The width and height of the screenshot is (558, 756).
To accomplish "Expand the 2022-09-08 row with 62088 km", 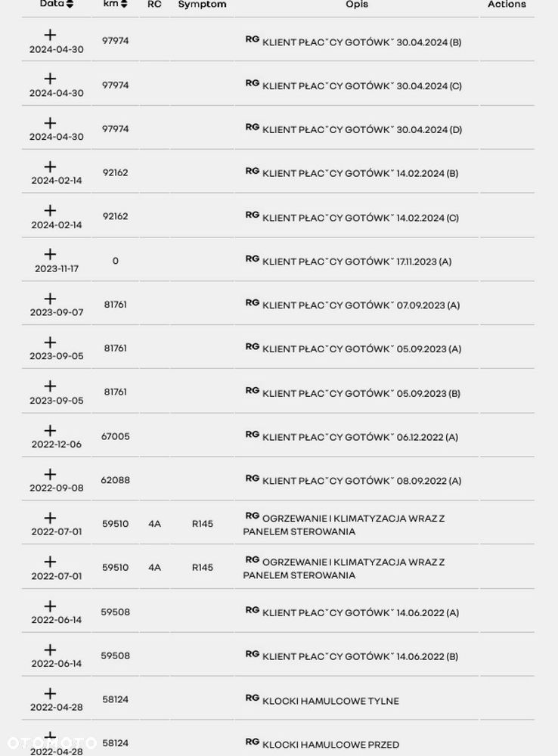I will click(50, 474).
